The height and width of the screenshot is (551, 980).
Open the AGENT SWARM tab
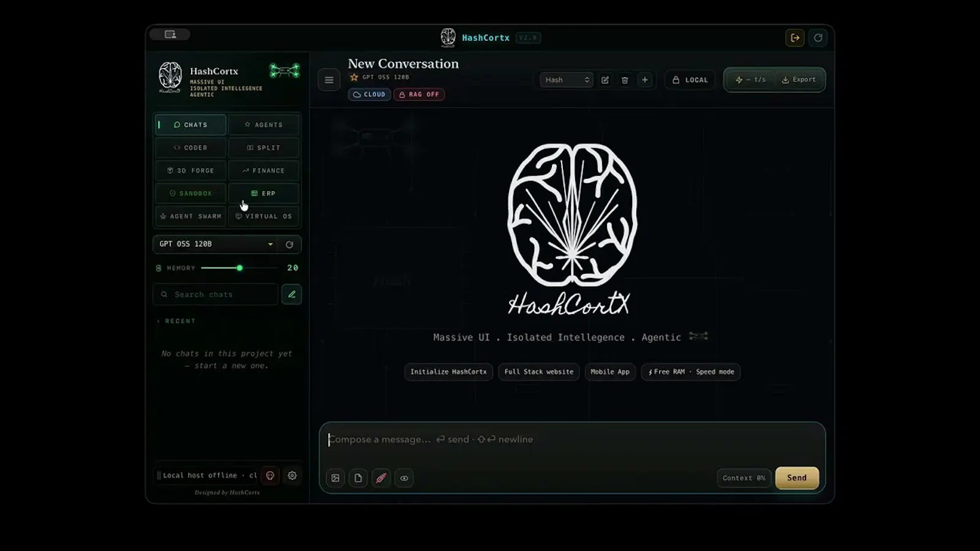click(x=190, y=216)
